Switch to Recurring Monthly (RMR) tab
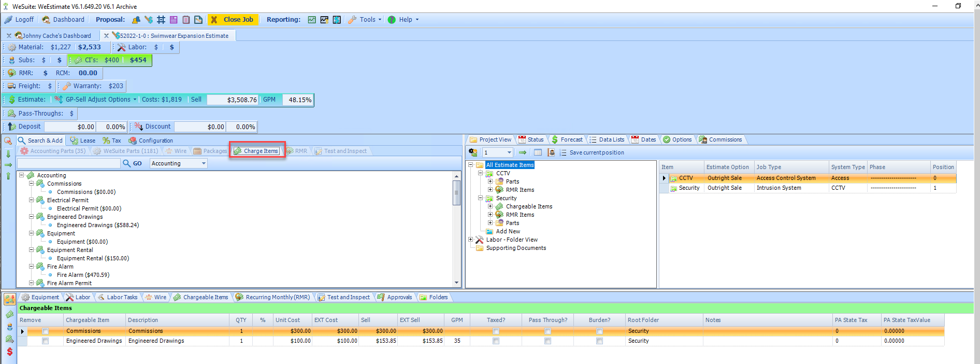The height and width of the screenshot is (364, 980). pos(272,297)
